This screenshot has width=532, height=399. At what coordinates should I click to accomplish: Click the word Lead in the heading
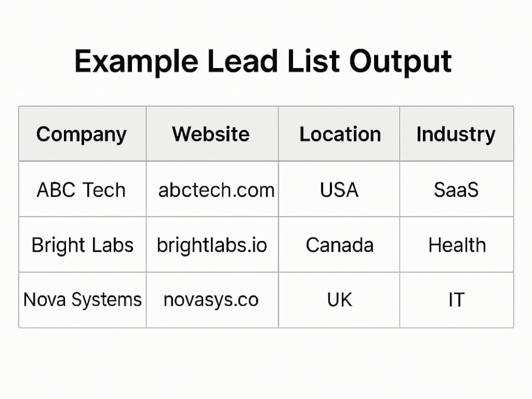click(x=242, y=61)
